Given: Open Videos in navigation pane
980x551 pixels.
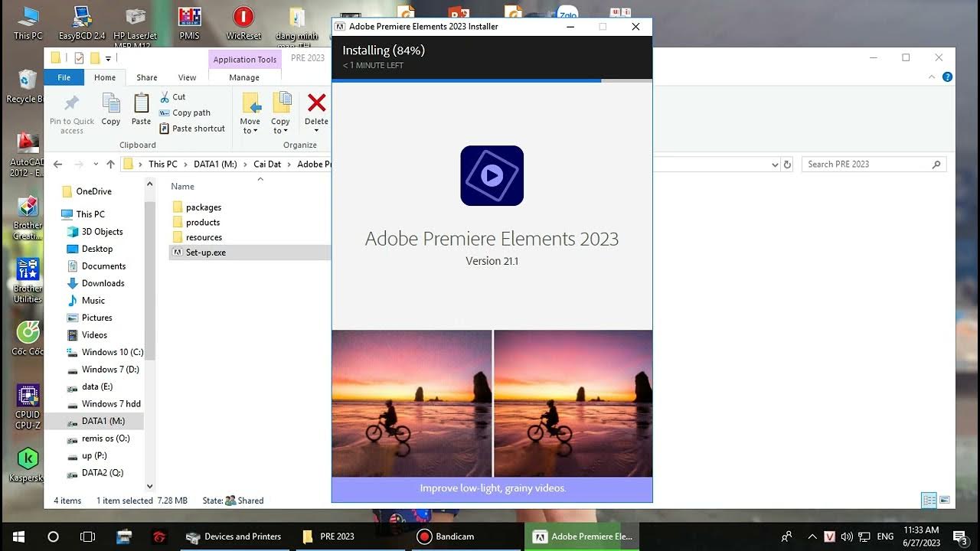Looking at the screenshot, I should click(x=94, y=335).
